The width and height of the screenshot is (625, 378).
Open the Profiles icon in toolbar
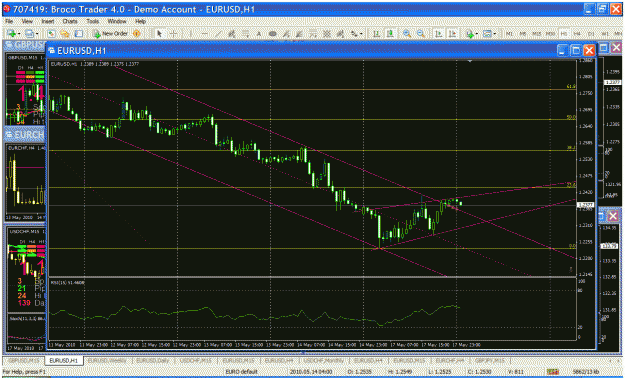29,34
